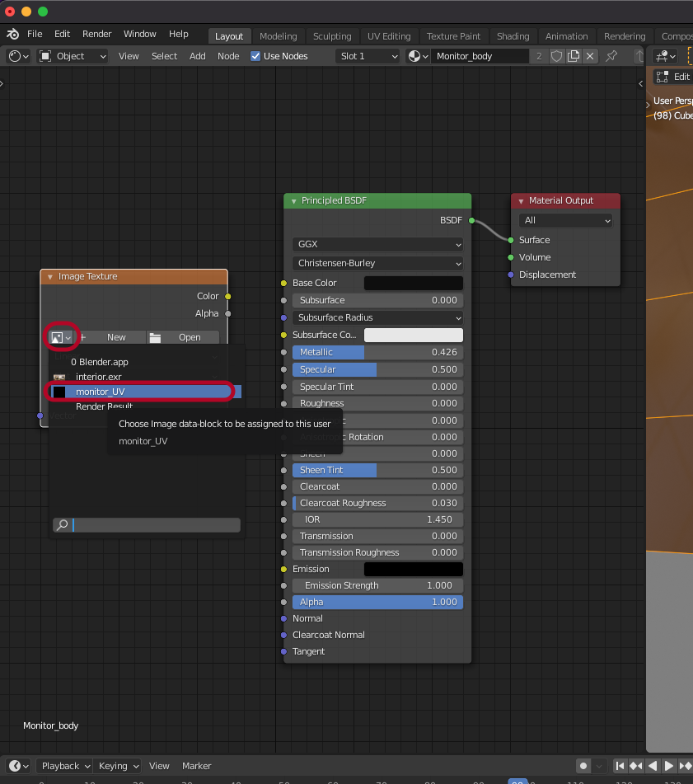Open the Render menu

pyautogui.click(x=97, y=34)
